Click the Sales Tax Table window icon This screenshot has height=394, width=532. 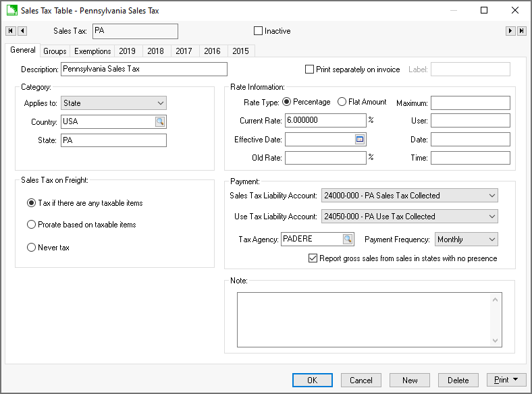[x=11, y=11]
